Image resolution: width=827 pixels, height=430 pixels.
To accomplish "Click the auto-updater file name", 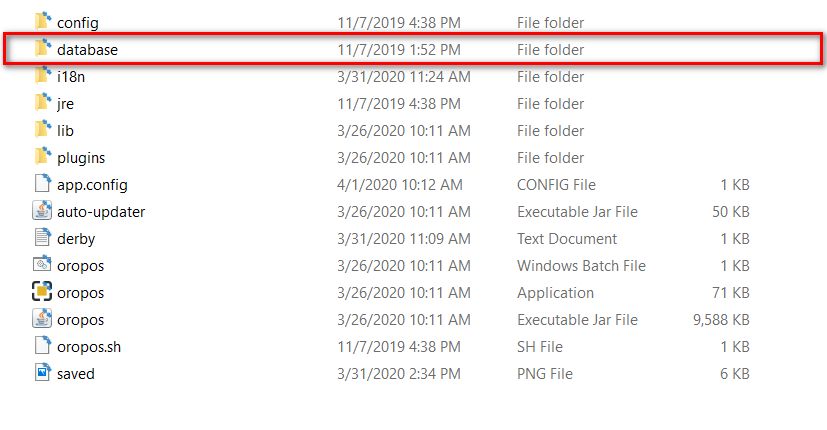I will click(x=101, y=212).
